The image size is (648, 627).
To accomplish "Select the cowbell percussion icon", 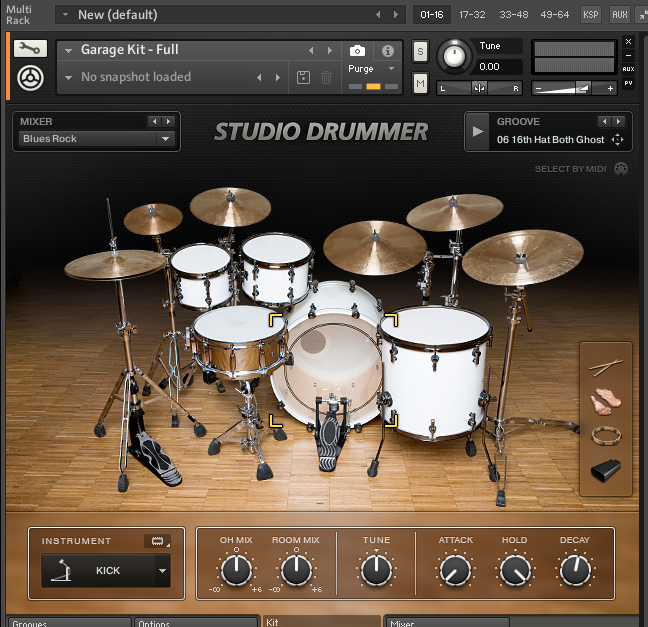I will [x=606, y=471].
